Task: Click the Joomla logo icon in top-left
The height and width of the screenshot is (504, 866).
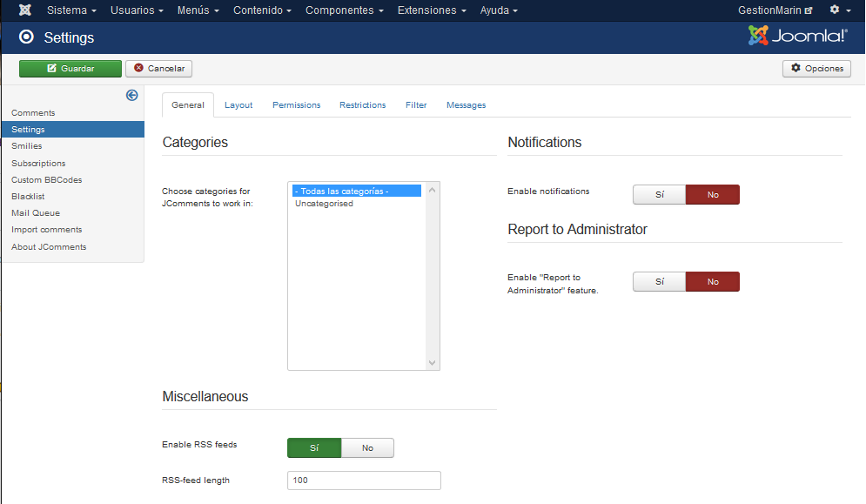Action: (x=25, y=10)
